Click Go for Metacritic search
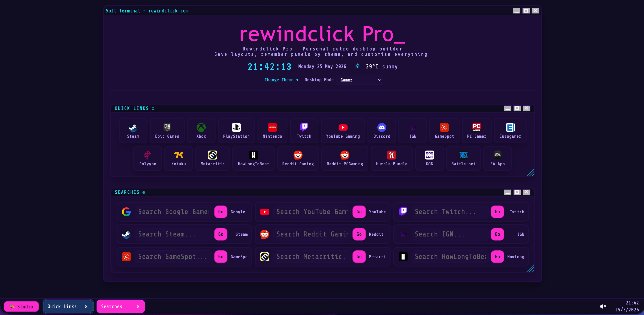The image size is (644, 315). (x=359, y=257)
